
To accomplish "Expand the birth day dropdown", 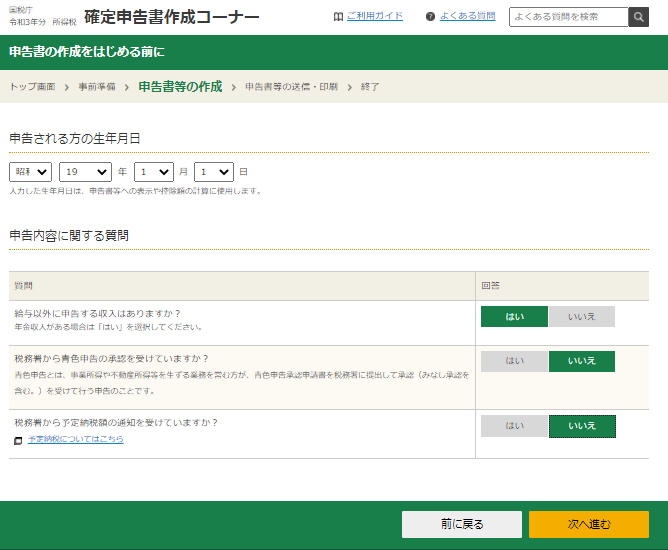I will 214,172.
